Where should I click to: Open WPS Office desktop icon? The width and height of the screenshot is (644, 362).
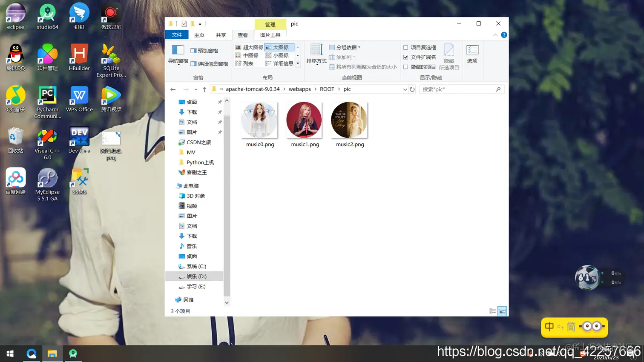[79, 99]
